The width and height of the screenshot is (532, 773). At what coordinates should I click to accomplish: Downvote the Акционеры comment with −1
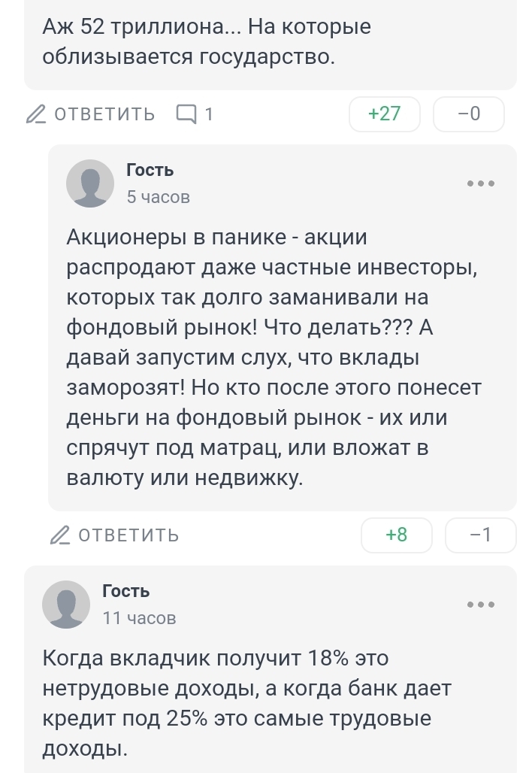tap(481, 535)
